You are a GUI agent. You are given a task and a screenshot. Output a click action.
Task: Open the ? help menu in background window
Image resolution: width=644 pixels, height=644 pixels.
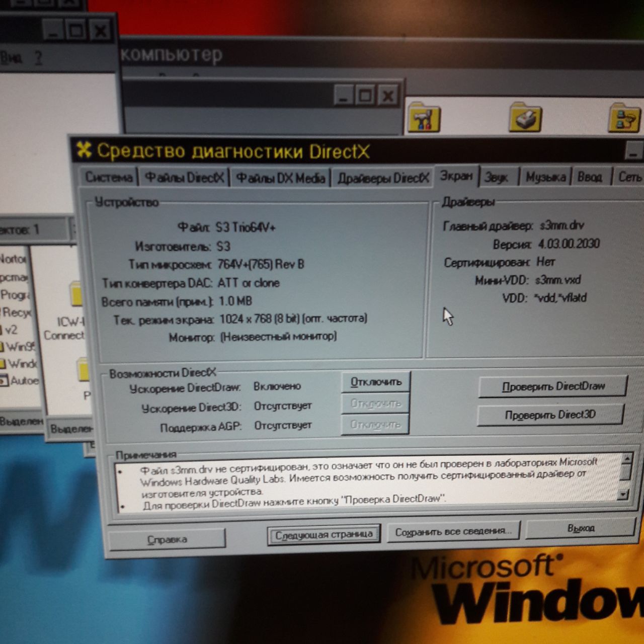(x=38, y=58)
